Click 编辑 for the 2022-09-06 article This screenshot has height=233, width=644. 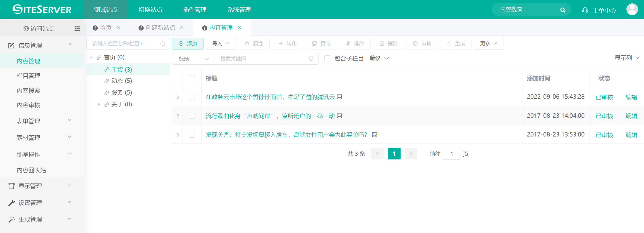(x=631, y=97)
